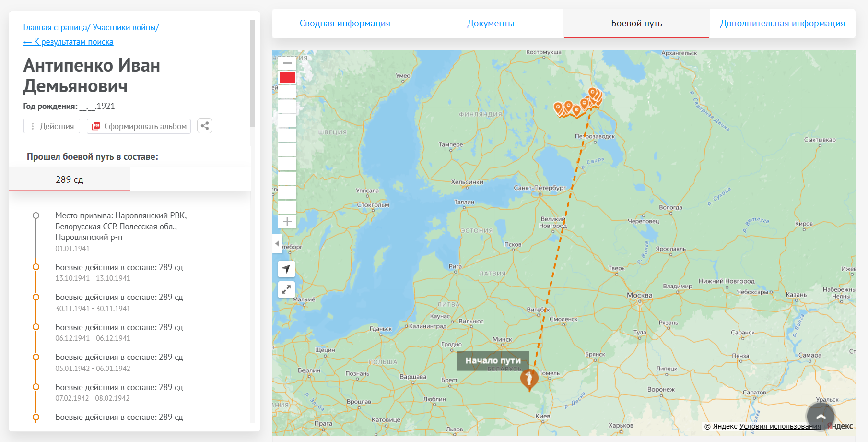Switch to Сводная информация tab
The image size is (868, 442).
click(345, 24)
